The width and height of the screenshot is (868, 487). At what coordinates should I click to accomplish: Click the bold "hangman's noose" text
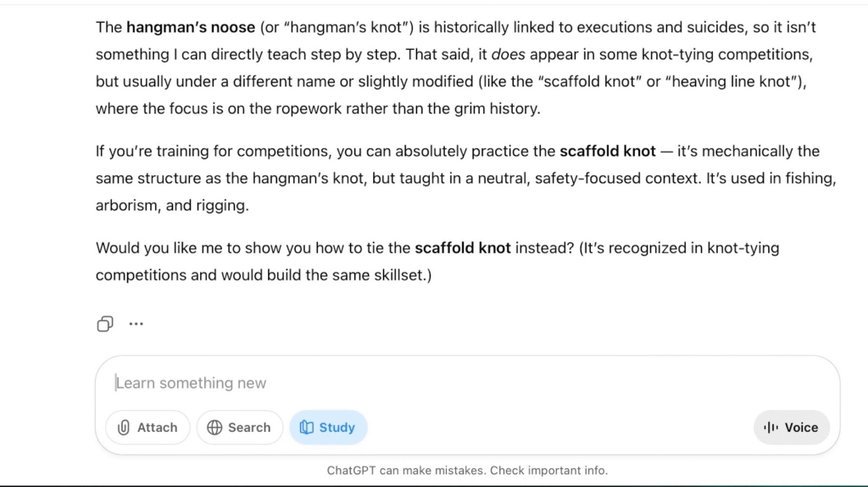[x=191, y=27]
